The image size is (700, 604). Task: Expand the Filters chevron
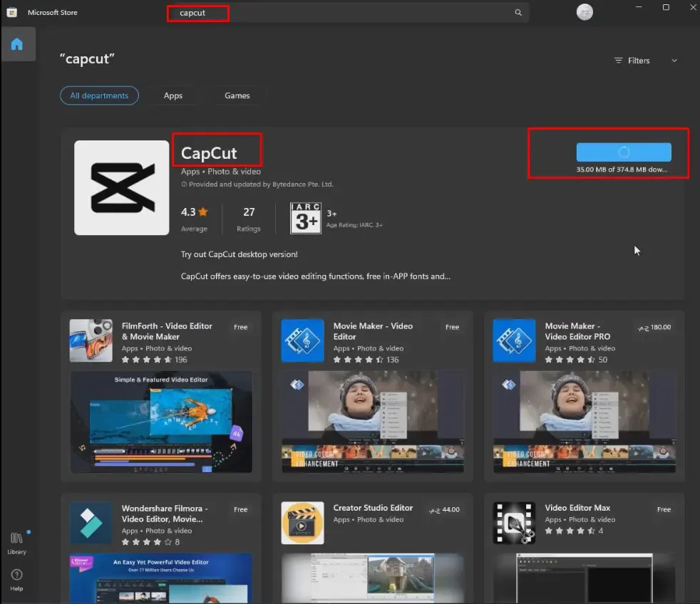click(674, 61)
